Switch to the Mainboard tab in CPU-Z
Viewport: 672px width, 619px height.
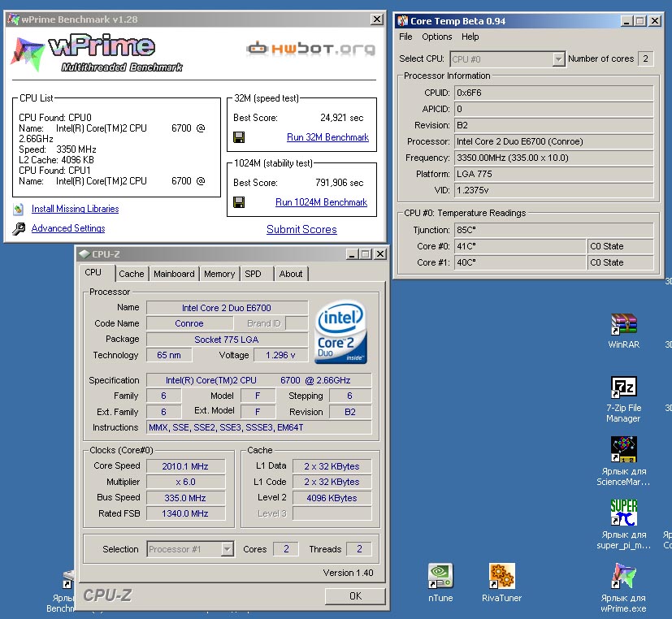coord(174,274)
